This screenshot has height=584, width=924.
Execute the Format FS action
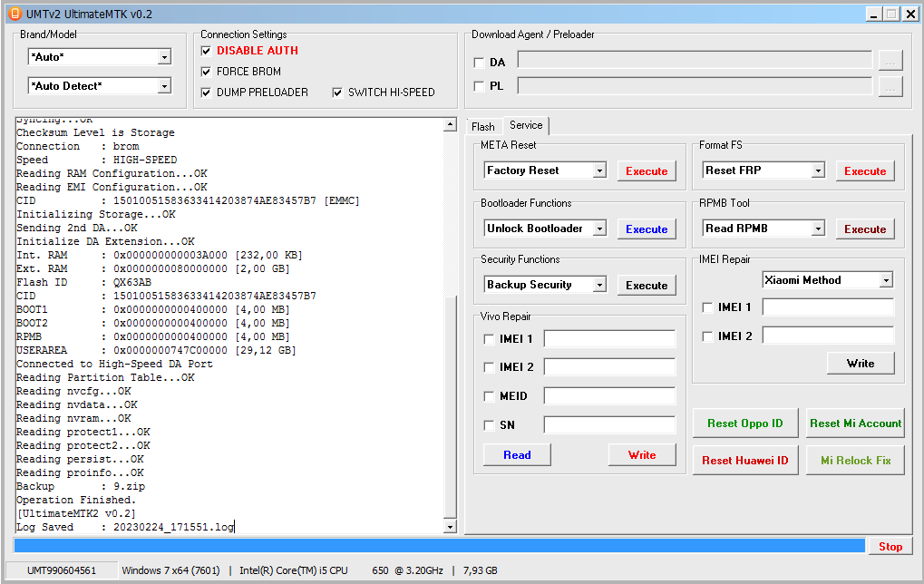coord(865,170)
